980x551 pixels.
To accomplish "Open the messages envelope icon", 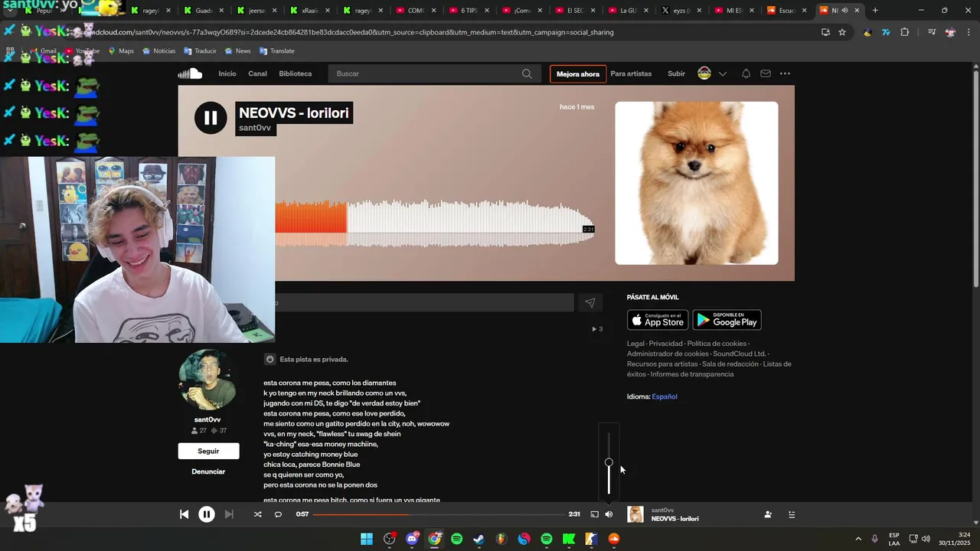I will [x=765, y=73].
